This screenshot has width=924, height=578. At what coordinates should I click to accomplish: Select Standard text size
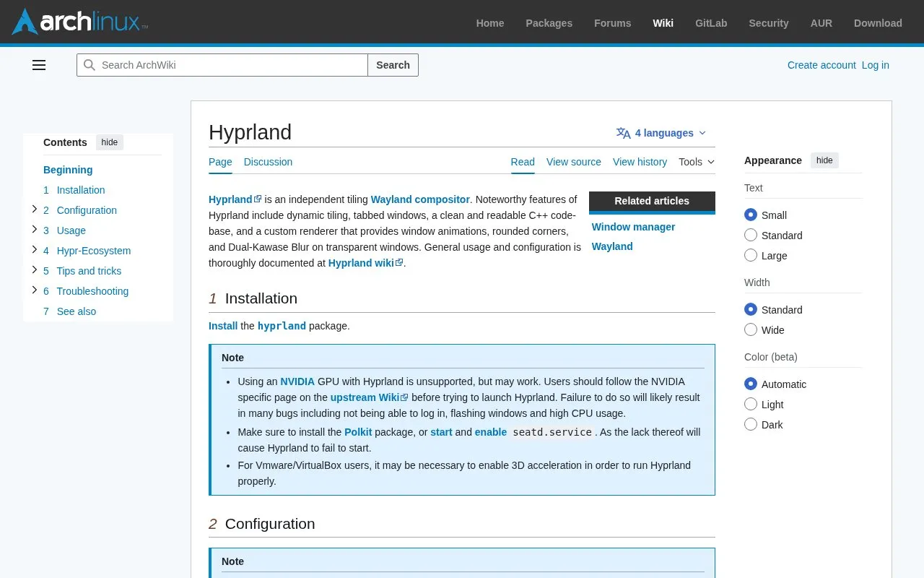(x=751, y=236)
